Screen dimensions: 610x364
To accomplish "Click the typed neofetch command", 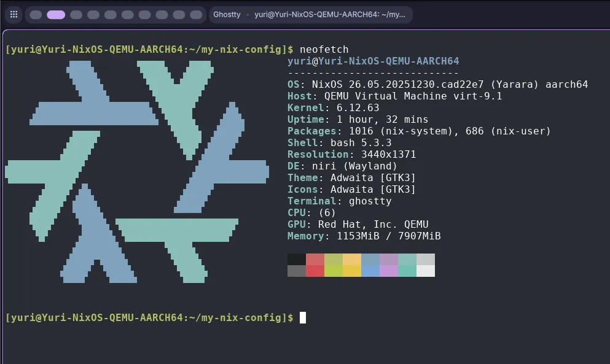I will (x=323, y=49).
